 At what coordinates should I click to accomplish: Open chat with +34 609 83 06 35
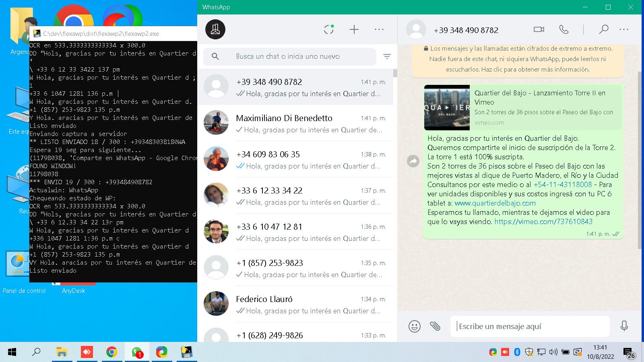(x=295, y=160)
